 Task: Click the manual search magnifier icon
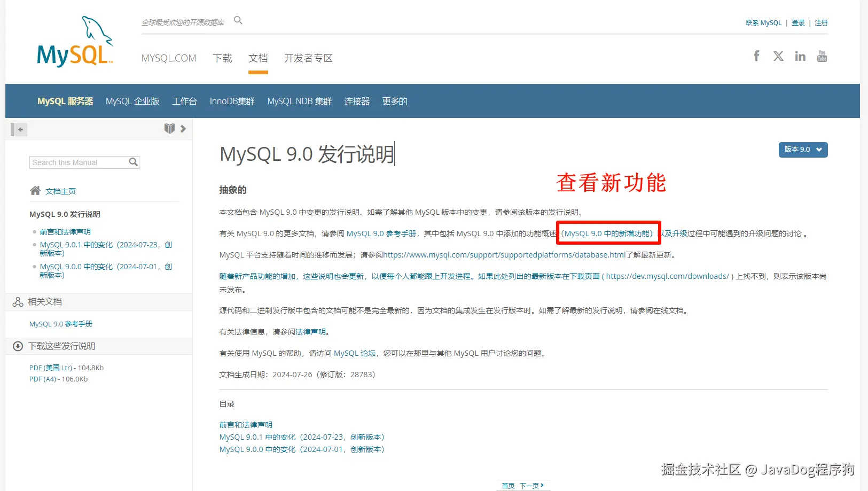tap(134, 162)
